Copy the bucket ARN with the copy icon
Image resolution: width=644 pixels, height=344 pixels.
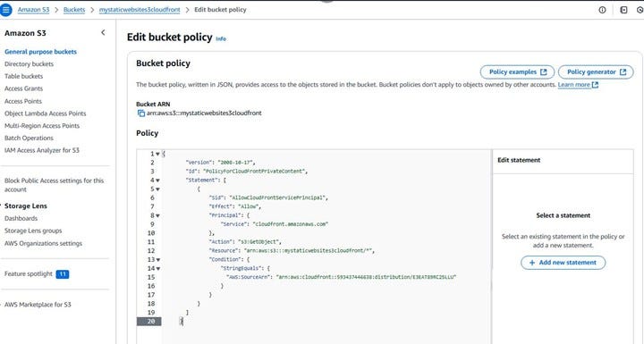141,113
